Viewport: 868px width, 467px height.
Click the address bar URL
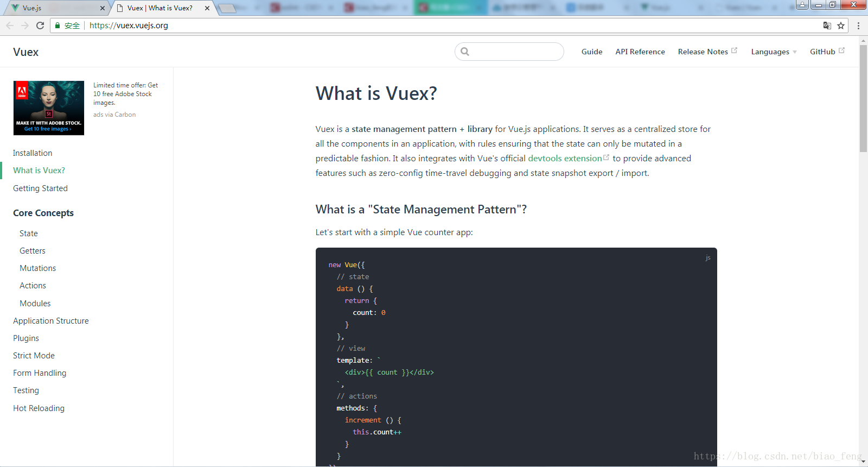pyautogui.click(x=129, y=26)
